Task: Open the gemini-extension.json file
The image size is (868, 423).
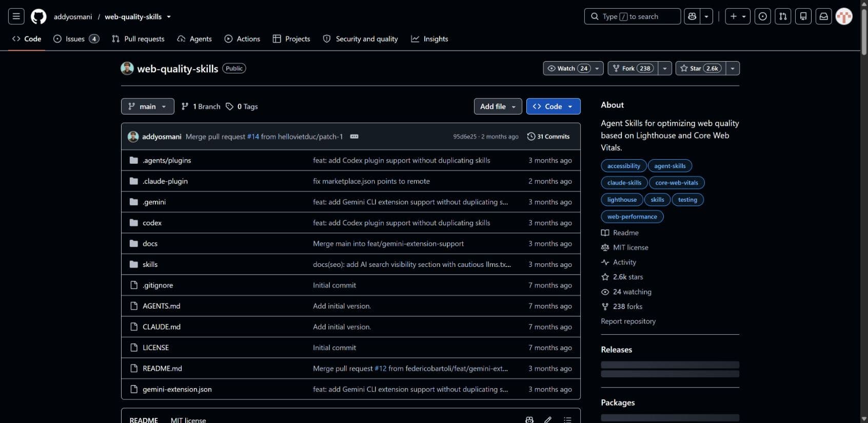Action: click(x=177, y=389)
